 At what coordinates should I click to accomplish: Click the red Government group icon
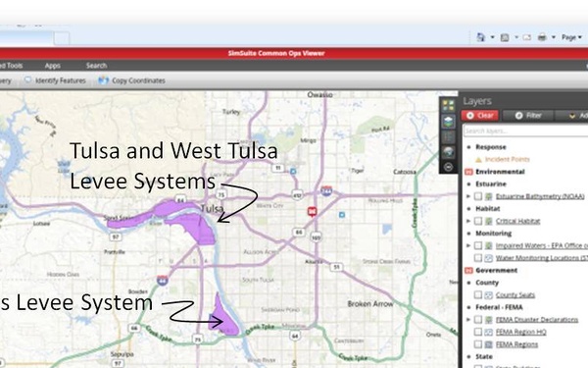pos(468,271)
